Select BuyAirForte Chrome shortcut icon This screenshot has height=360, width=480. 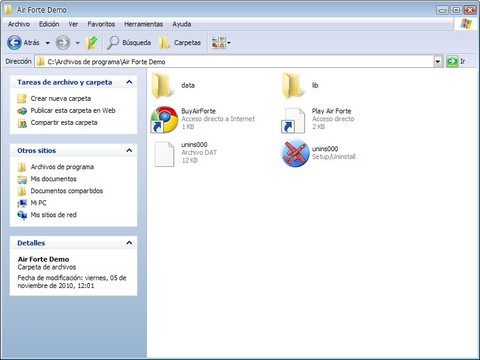(164, 120)
